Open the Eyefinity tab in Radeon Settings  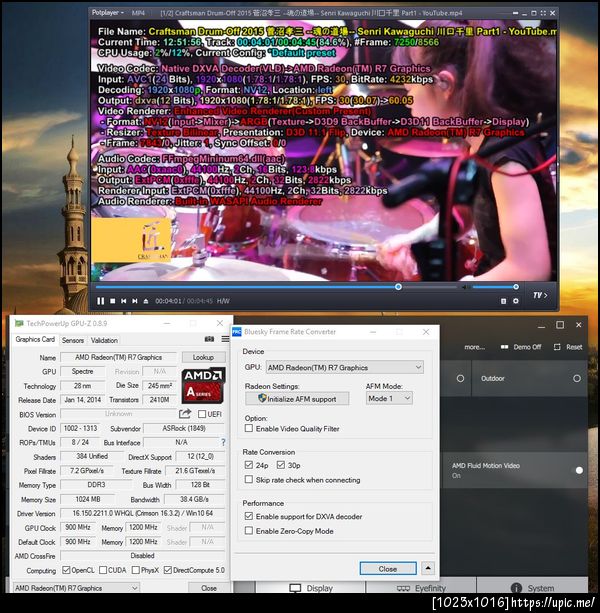(x=421, y=588)
